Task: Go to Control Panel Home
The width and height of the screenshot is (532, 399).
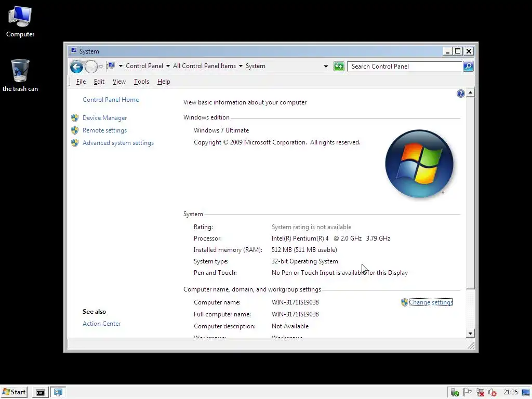Action: click(x=111, y=100)
